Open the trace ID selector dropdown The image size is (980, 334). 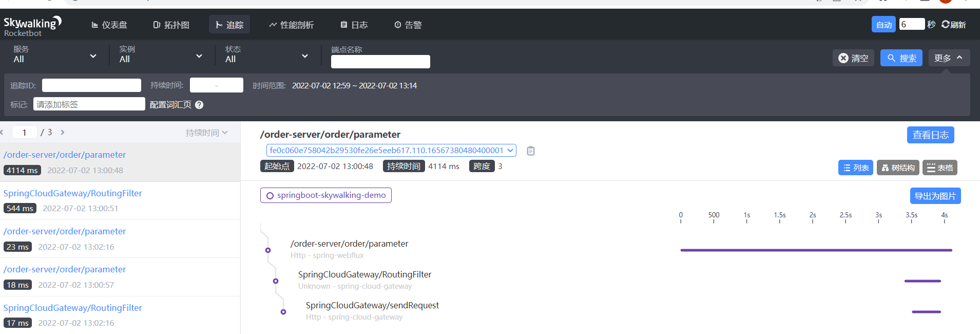(x=391, y=151)
